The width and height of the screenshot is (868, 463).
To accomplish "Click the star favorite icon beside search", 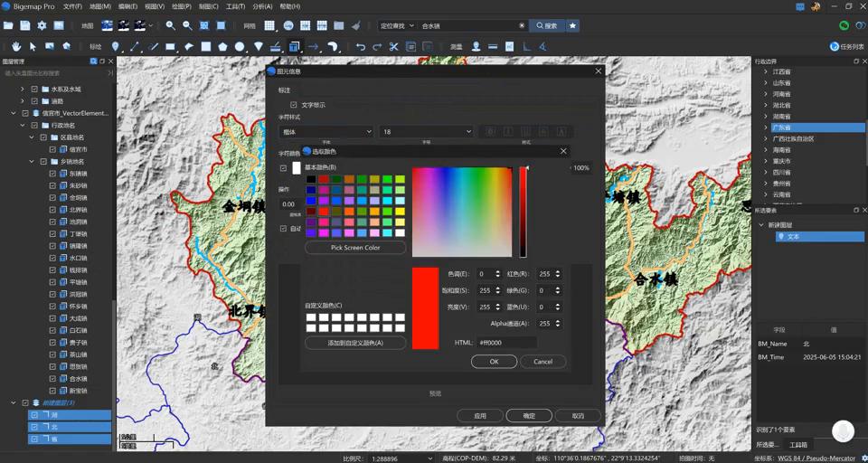I will coord(572,26).
